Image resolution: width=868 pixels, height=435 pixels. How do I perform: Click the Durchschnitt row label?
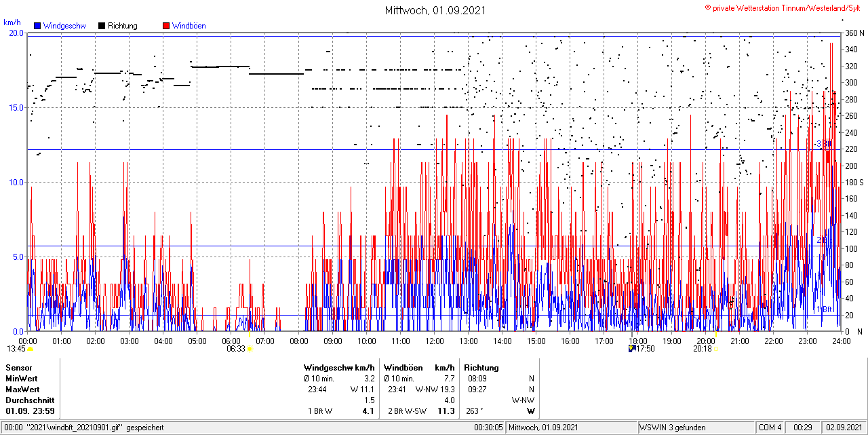point(30,400)
